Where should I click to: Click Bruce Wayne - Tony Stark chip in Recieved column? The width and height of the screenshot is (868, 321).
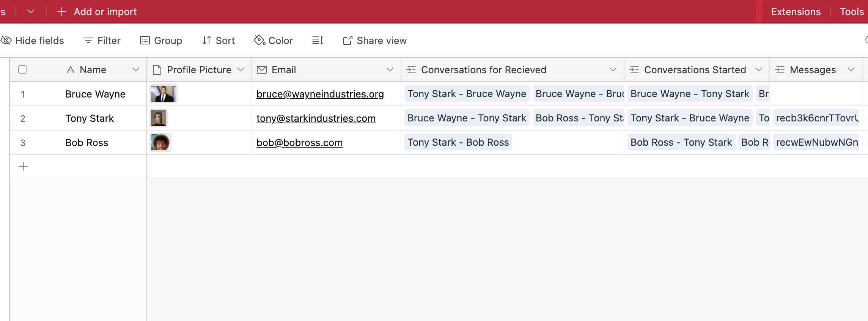pos(467,118)
